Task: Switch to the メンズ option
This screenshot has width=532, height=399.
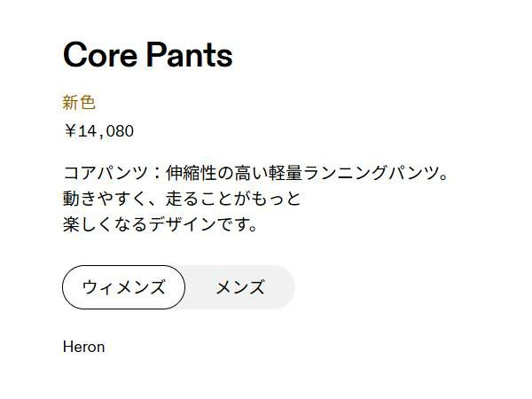Action: click(240, 287)
